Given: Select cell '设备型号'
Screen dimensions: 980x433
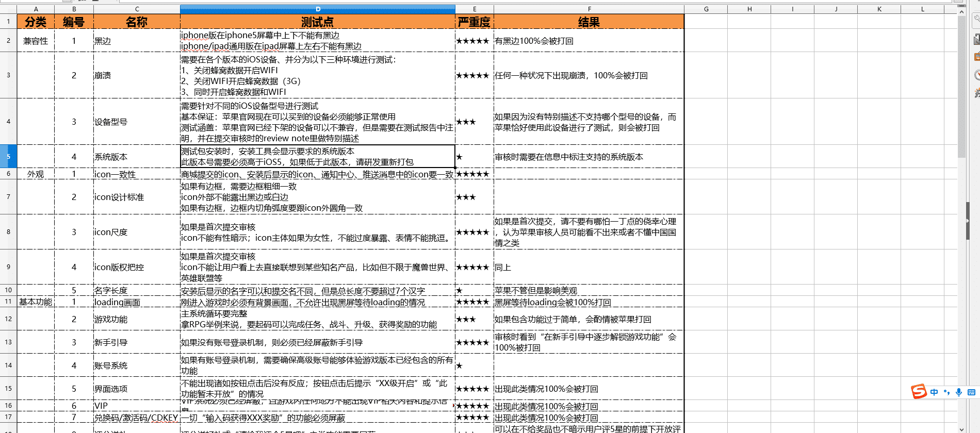Looking at the screenshot, I should [x=137, y=122].
